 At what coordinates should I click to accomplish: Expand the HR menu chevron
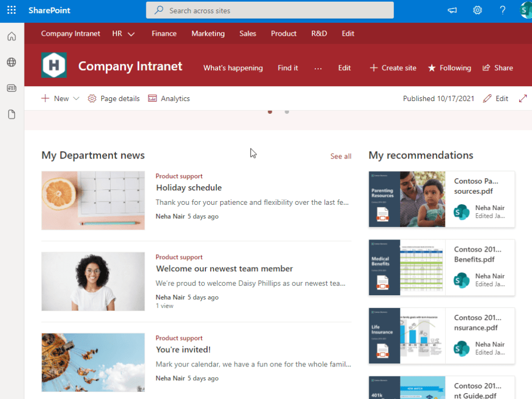(131, 34)
